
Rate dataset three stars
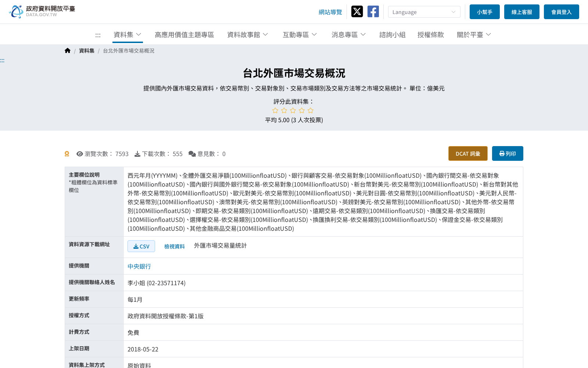(293, 110)
